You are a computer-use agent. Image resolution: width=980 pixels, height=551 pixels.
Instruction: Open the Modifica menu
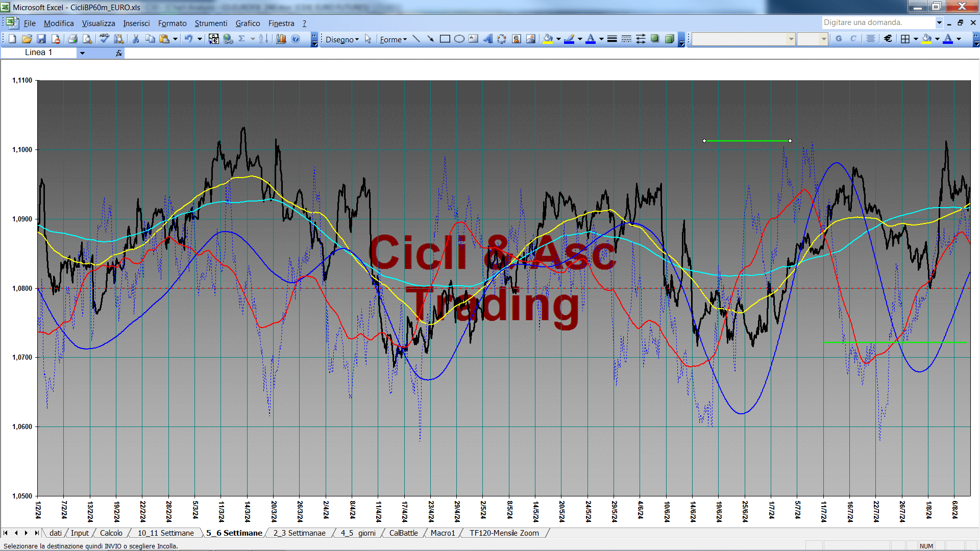59,23
